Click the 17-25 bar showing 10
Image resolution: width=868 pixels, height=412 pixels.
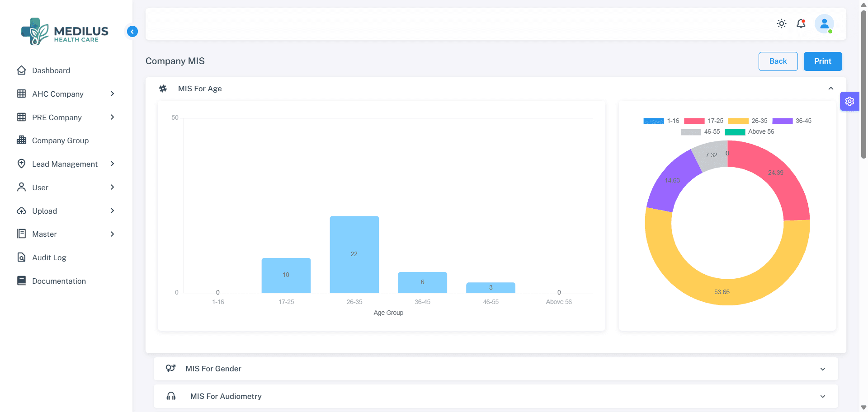(x=286, y=275)
